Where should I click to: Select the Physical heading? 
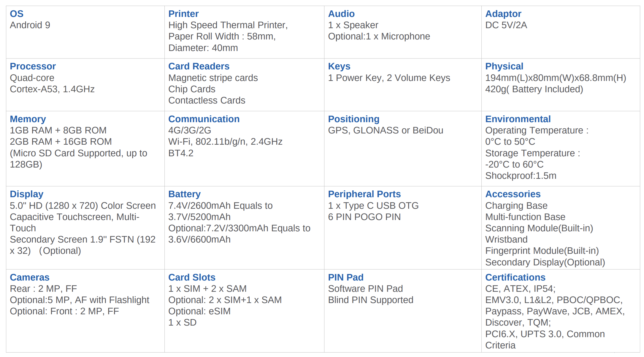(x=504, y=66)
